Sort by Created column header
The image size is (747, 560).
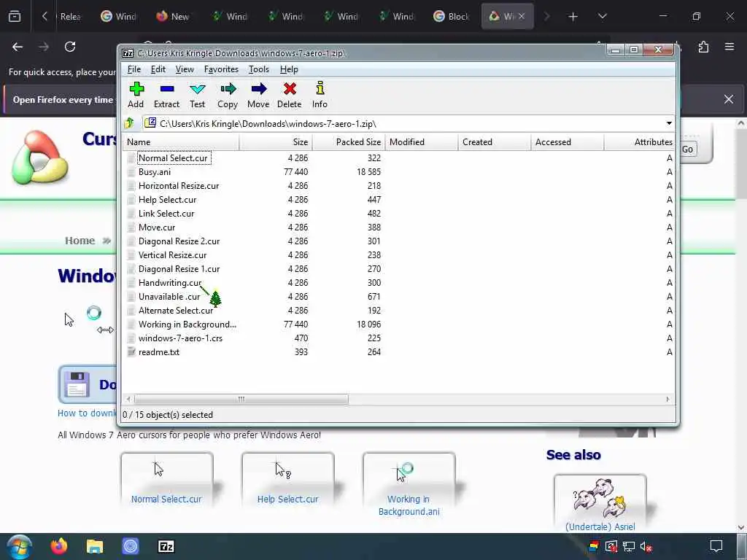(495, 142)
